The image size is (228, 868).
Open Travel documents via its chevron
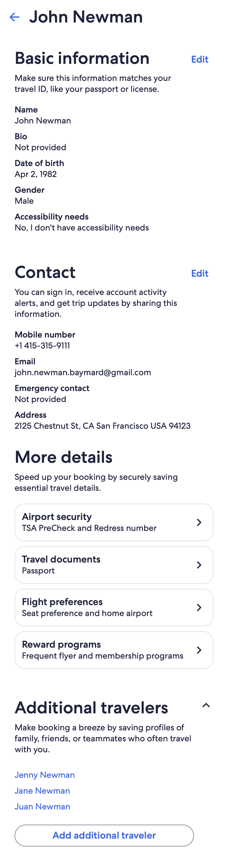click(199, 565)
